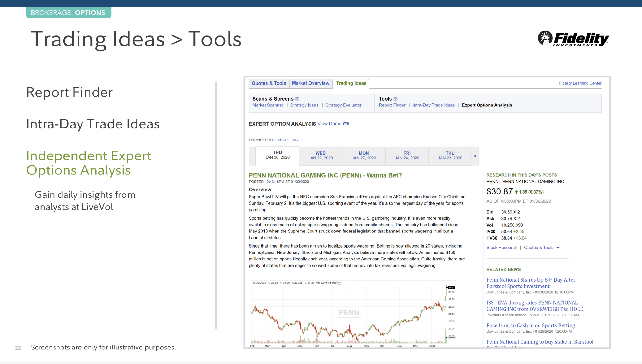The width and height of the screenshot is (642, 364).
Task: Expand the Quotes & Tools dropdown arrow
Action: [558, 248]
